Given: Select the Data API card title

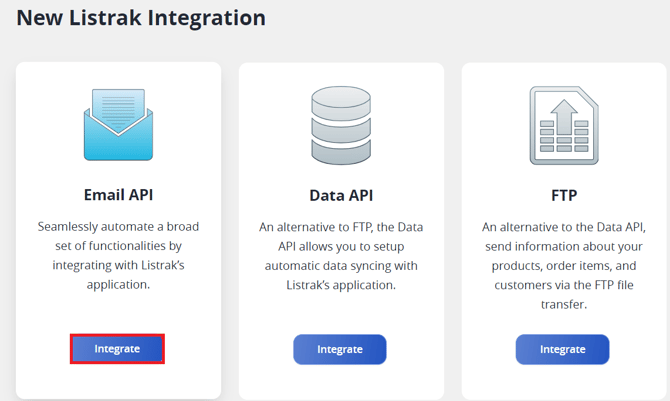Looking at the screenshot, I should 340,195.
